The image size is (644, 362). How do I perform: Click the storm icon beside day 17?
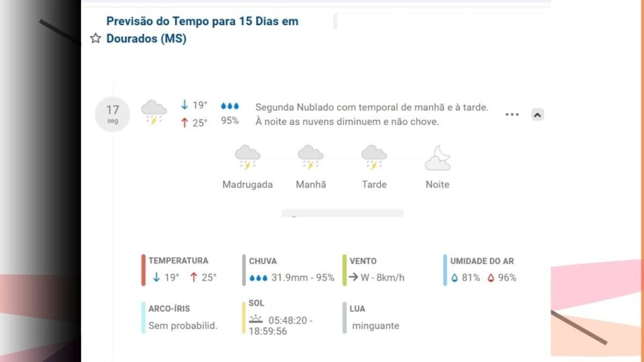pyautogui.click(x=154, y=112)
